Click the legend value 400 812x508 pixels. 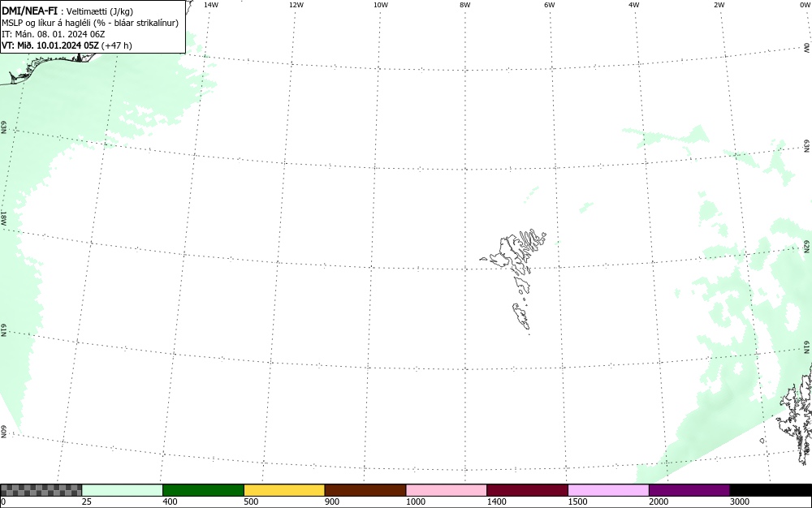point(170,502)
